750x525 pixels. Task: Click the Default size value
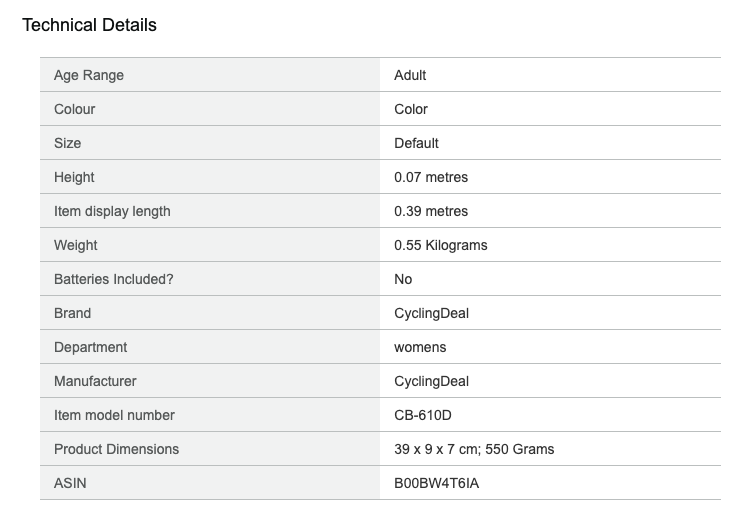pos(416,143)
